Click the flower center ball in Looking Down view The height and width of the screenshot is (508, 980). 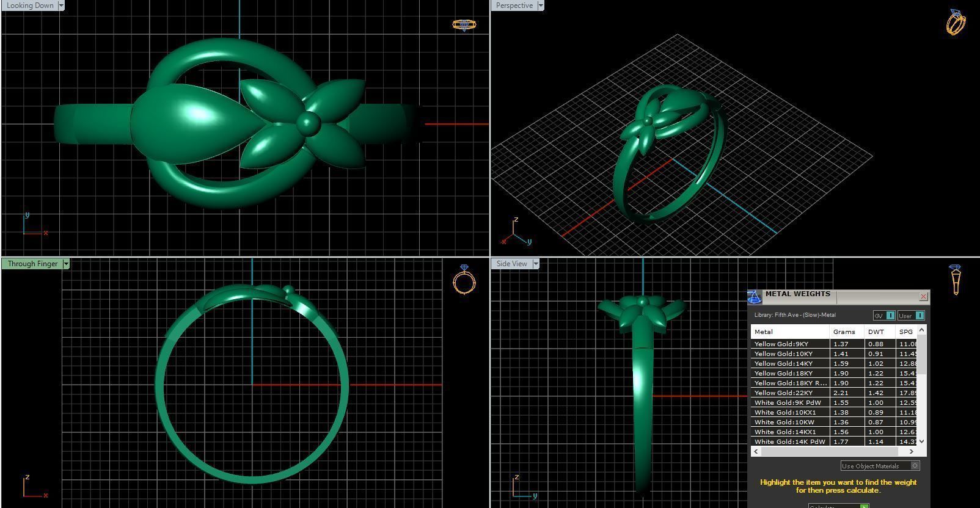(x=308, y=123)
